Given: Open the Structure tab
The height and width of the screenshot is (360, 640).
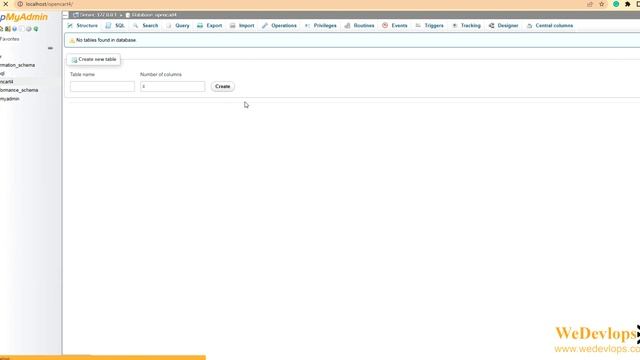Looking at the screenshot, I should pyautogui.click(x=83, y=25).
